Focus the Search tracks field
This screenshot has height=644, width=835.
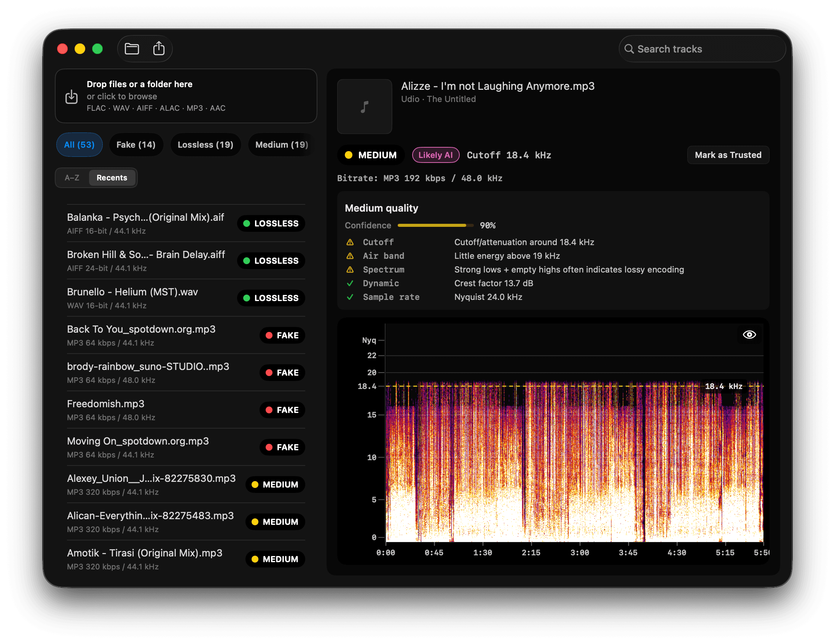pos(702,49)
